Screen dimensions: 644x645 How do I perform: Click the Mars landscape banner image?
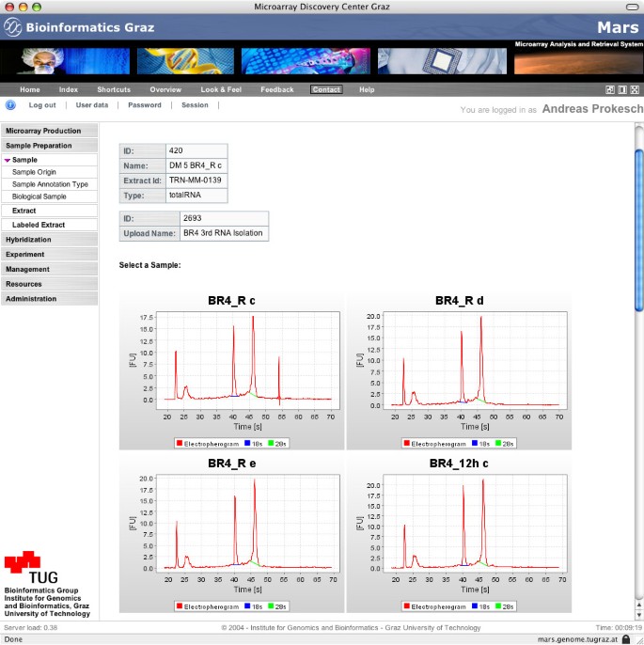click(578, 61)
